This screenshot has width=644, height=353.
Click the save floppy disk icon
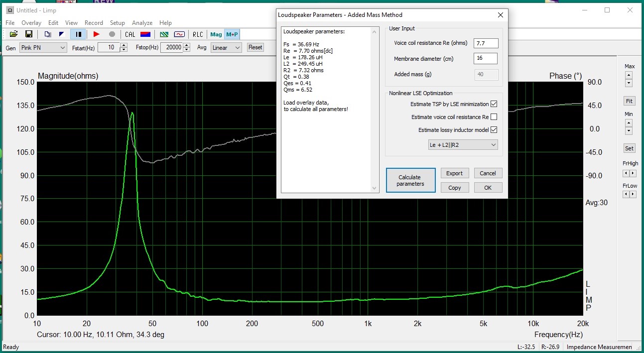[29, 34]
